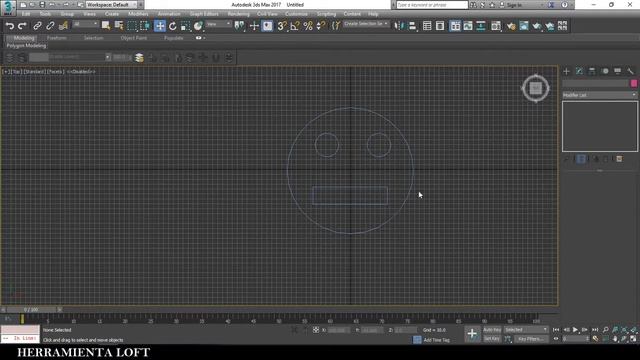This screenshot has width=640, height=360.
Task: Click the Mirror tool icon
Action: point(399,26)
